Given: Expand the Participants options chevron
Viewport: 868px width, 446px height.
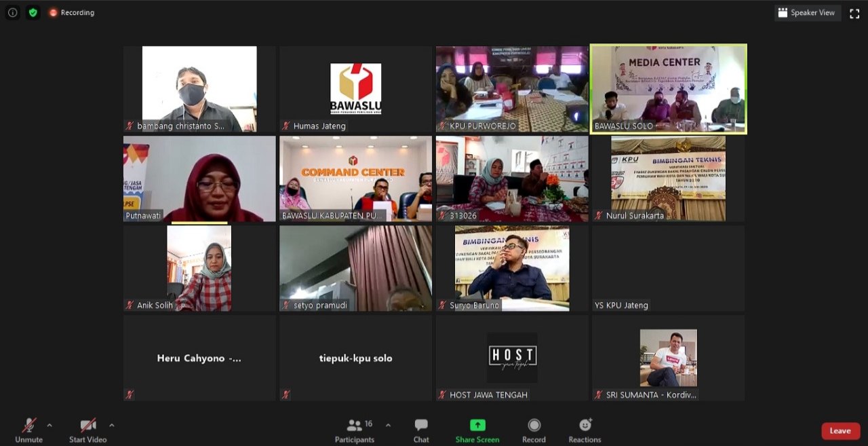Looking at the screenshot, I should tap(388, 426).
